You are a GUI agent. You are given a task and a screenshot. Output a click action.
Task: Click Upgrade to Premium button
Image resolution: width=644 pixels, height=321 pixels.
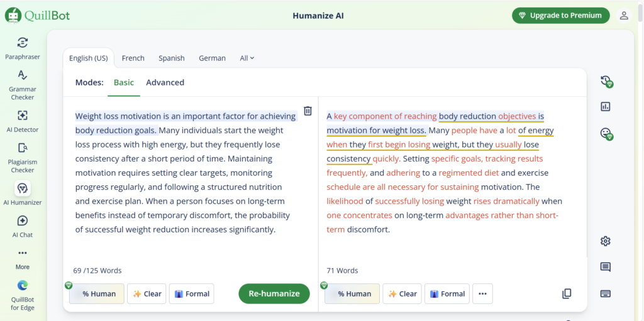pyautogui.click(x=561, y=16)
